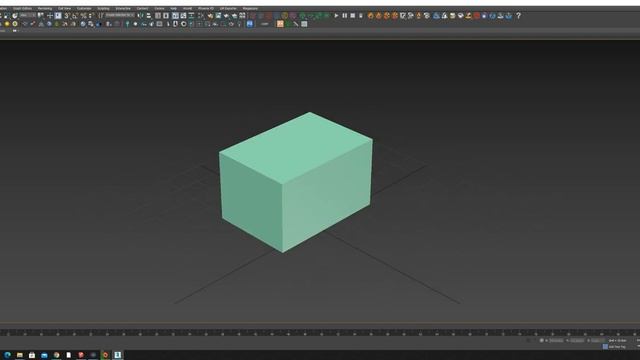Open the Customize menu
Image resolution: width=640 pixels, height=360 pixels.
[84, 8]
